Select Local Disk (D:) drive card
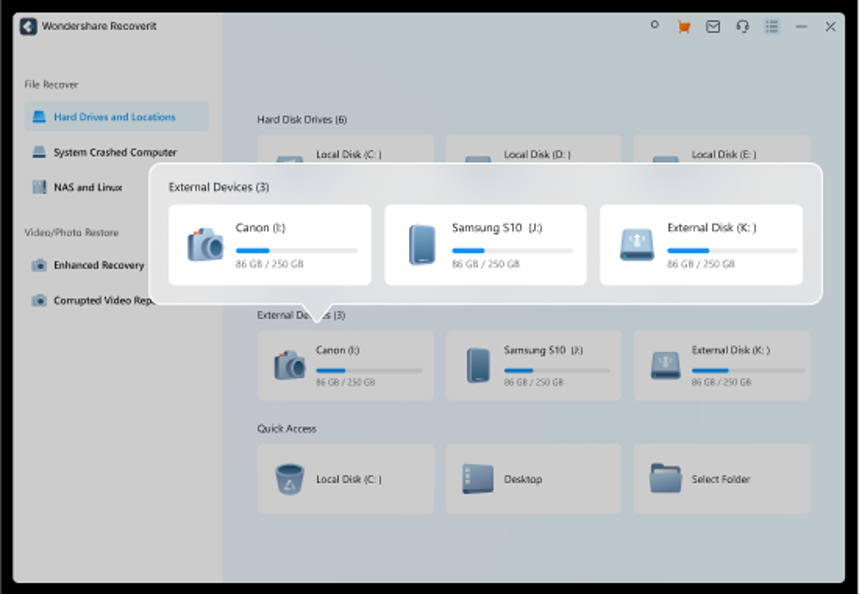 (x=534, y=150)
